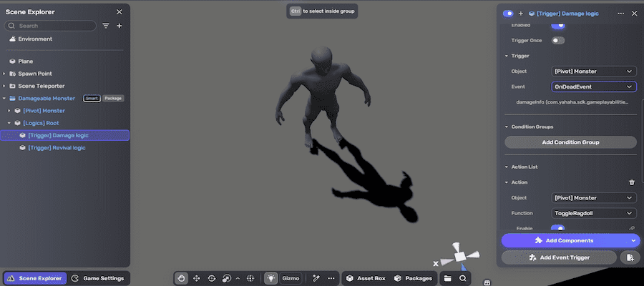Add new object with Scene Explorer plus icon
Viewport: 644px width, 286px height.
coord(119,26)
